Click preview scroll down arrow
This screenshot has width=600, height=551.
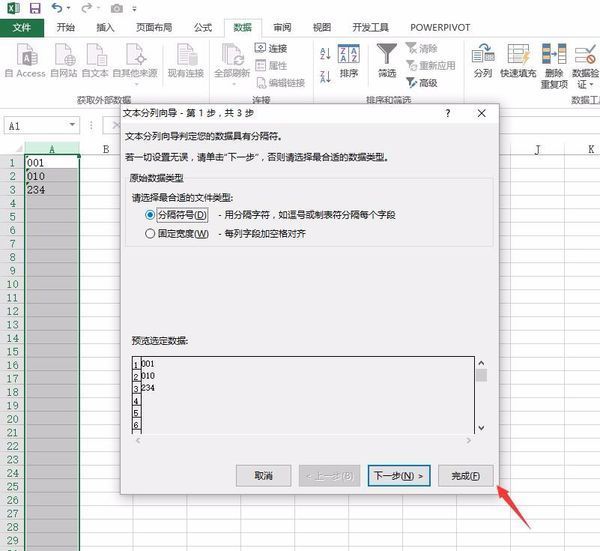(x=481, y=428)
